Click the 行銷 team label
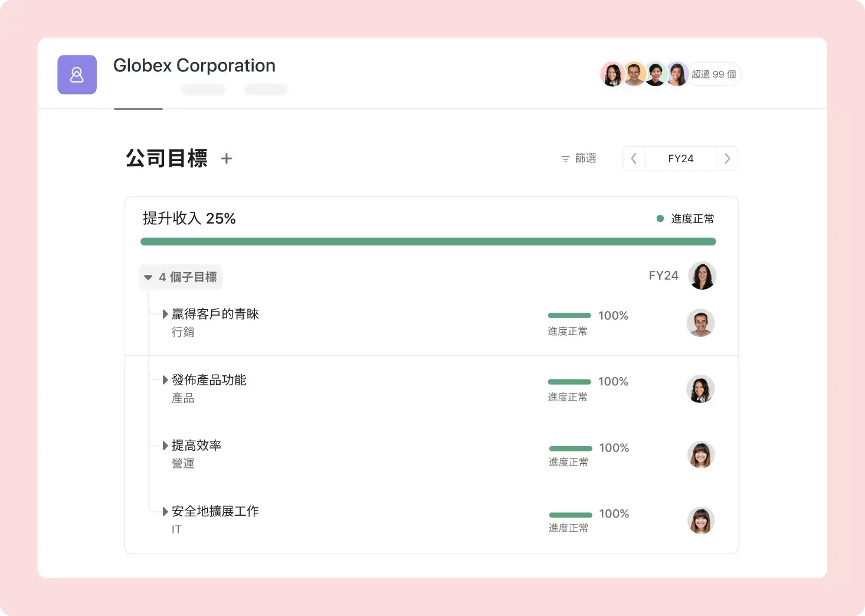 tap(183, 332)
